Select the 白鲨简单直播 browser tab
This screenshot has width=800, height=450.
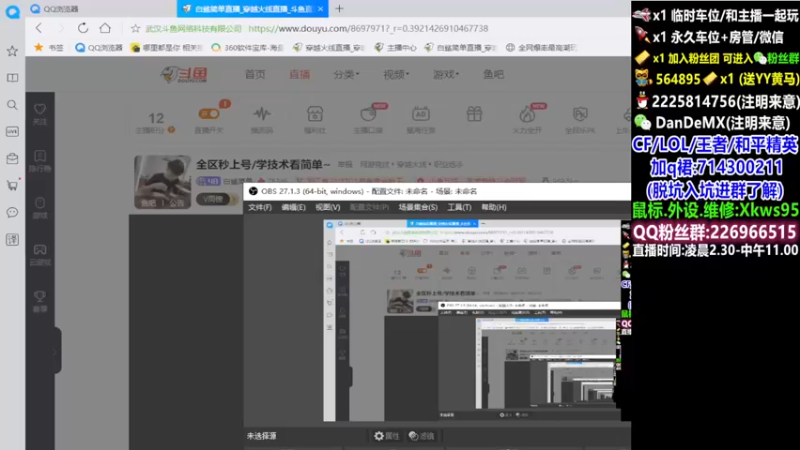[253, 9]
